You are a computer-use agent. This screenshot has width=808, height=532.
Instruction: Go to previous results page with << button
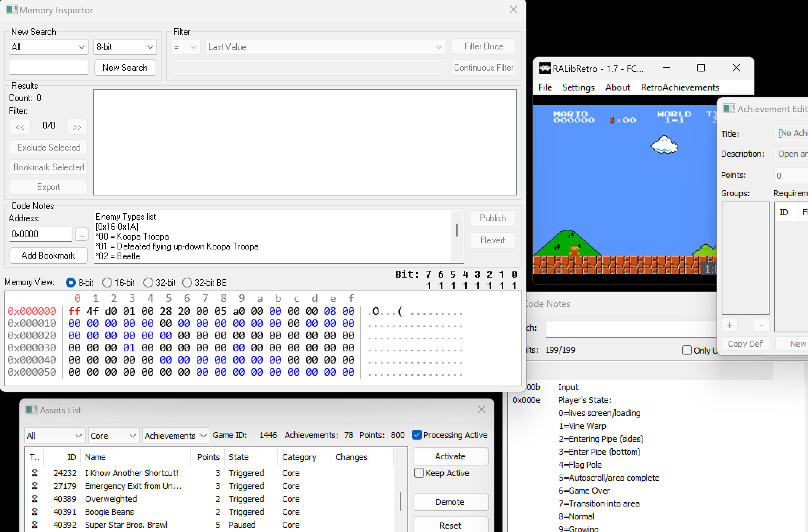coord(20,127)
